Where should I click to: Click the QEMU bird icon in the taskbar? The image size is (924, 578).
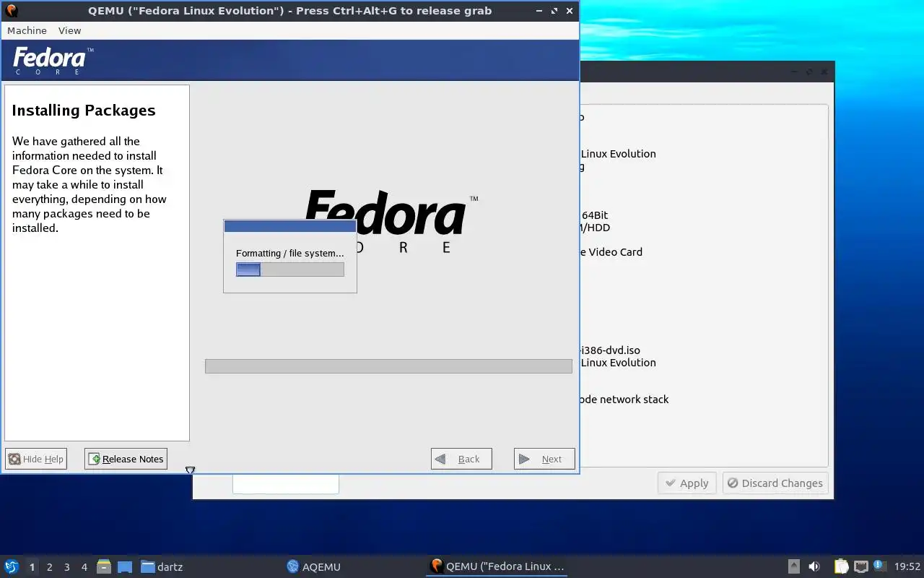pyautogui.click(x=436, y=566)
